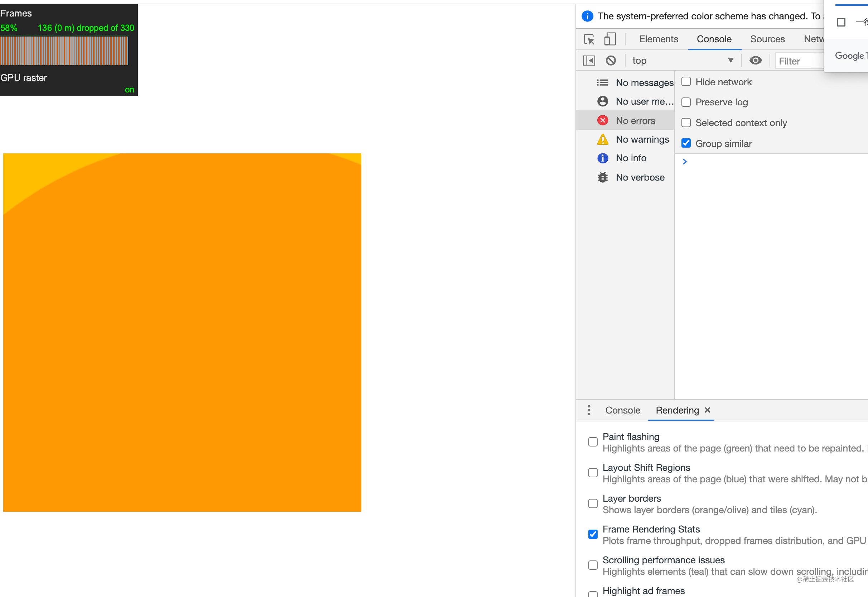Close the Rendering drawer tab

click(707, 410)
